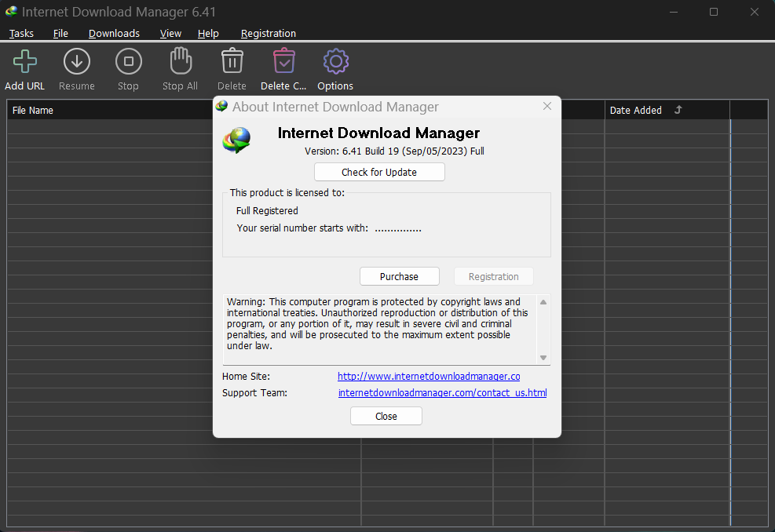Open the Home Site internetdownloadmanager link
Screen dimensions: 775x532
click(429, 377)
